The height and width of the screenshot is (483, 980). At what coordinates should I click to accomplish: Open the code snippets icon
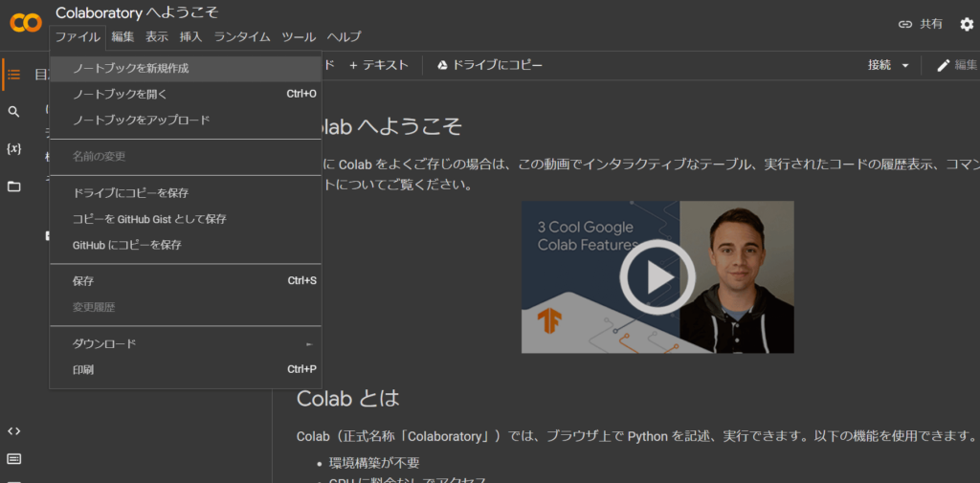point(13,431)
